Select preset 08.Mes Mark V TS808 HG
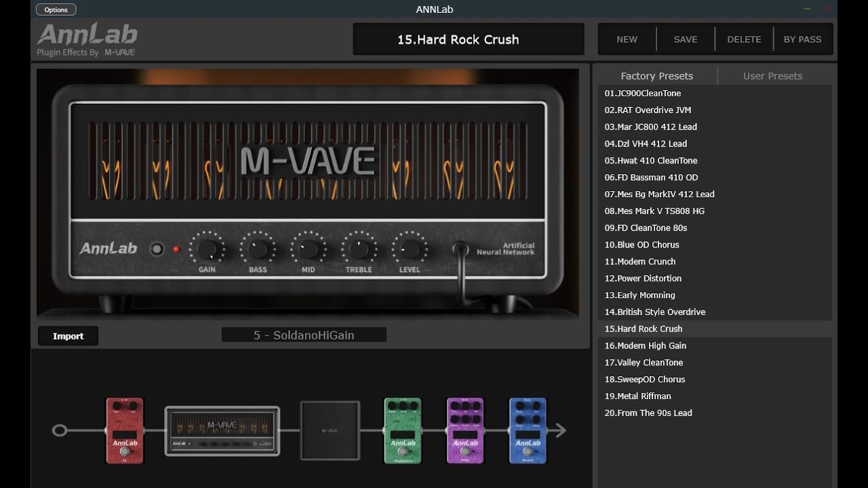Viewport: 868px width, 488px height. (x=715, y=211)
